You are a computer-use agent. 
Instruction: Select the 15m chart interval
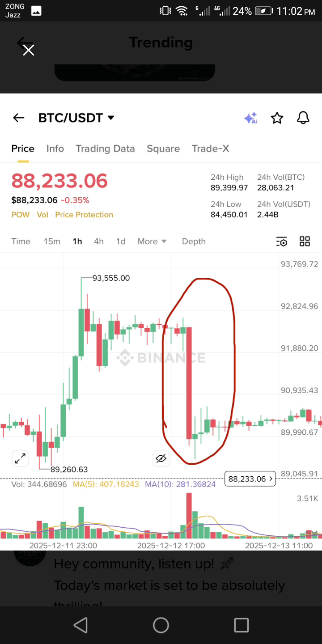coord(52,241)
